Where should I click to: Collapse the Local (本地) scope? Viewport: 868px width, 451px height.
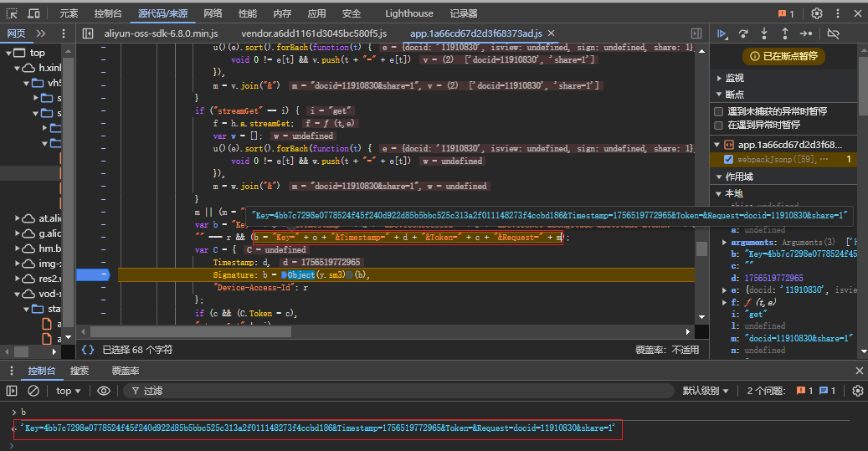tap(719, 193)
